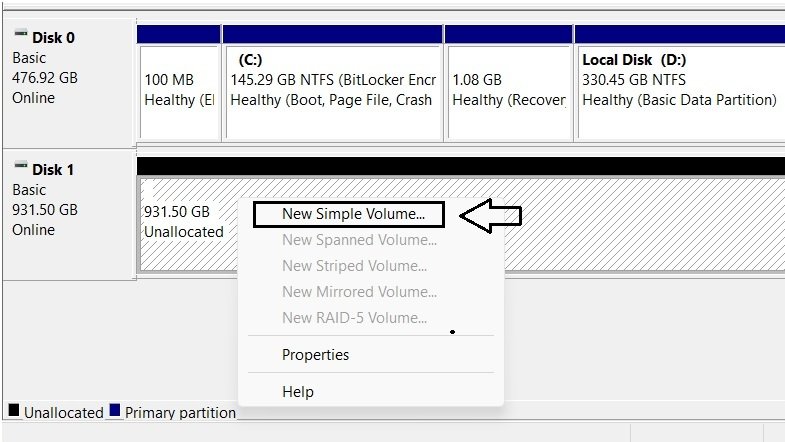Click Online status under Disk 1
The image size is (785, 442).
pos(34,230)
